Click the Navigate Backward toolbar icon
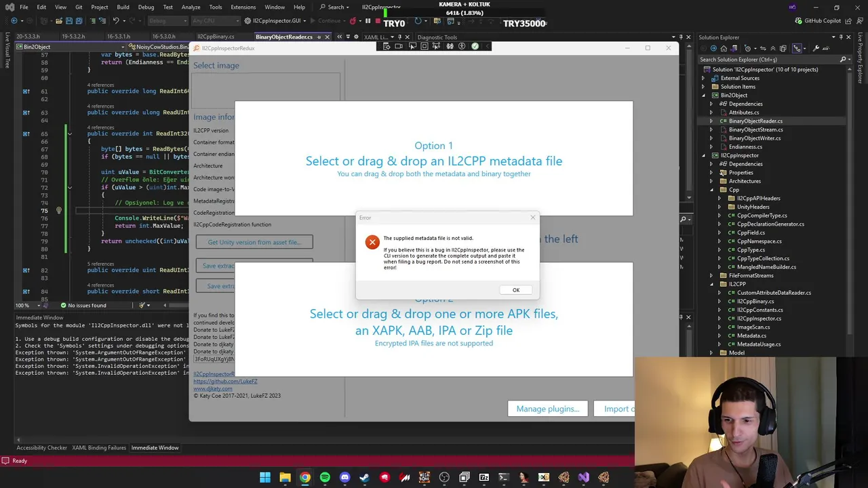The height and width of the screenshot is (488, 868). 14,21
